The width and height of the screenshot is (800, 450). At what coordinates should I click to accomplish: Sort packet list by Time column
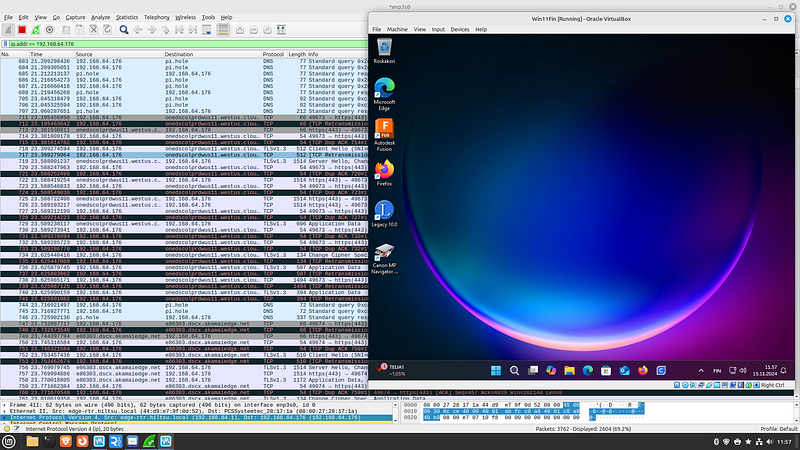coord(51,54)
